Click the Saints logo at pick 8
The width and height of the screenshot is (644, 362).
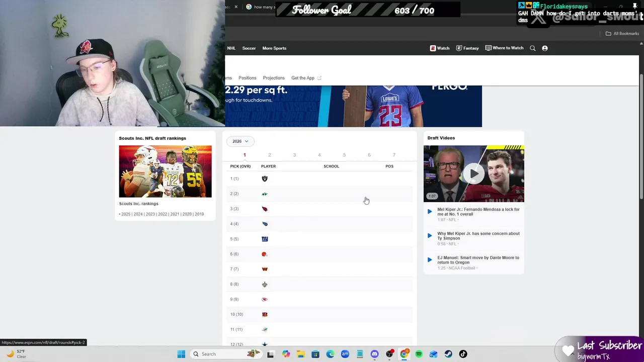pyautogui.click(x=265, y=284)
